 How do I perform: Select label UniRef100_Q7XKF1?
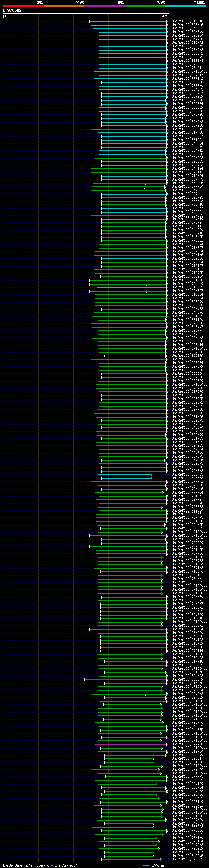pyautogui.click(x=187, y=482)
